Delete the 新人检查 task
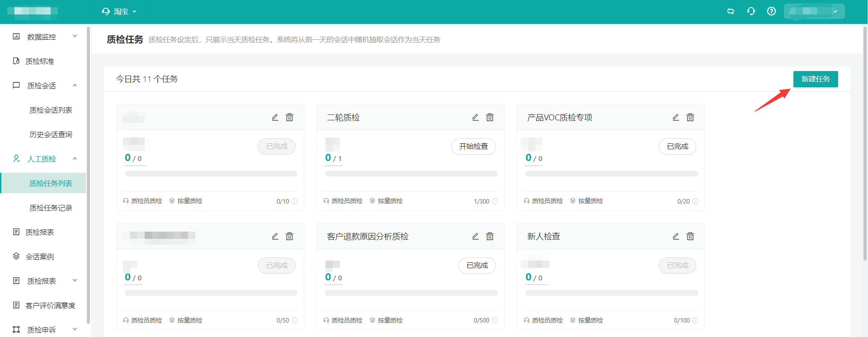The image size is (868, 337). 690,236
